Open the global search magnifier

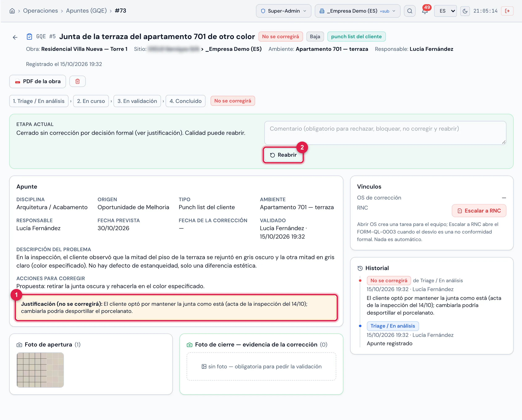[410, 11]
